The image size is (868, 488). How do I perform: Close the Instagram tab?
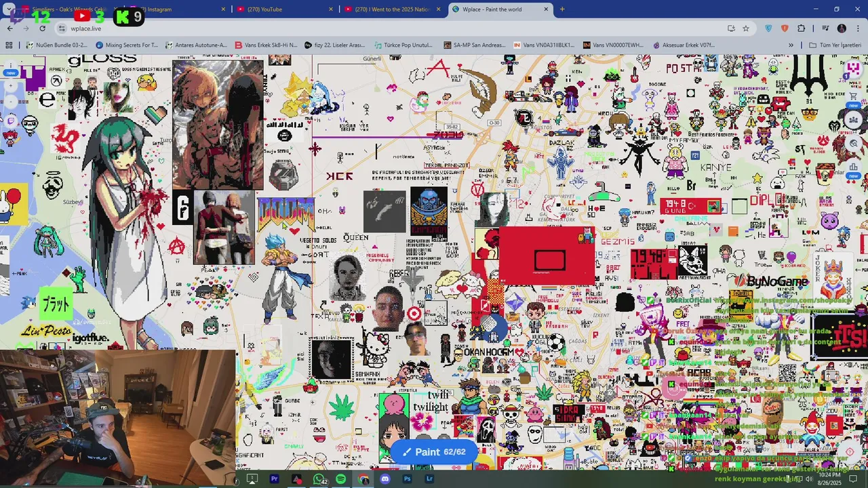coord(224,9)
